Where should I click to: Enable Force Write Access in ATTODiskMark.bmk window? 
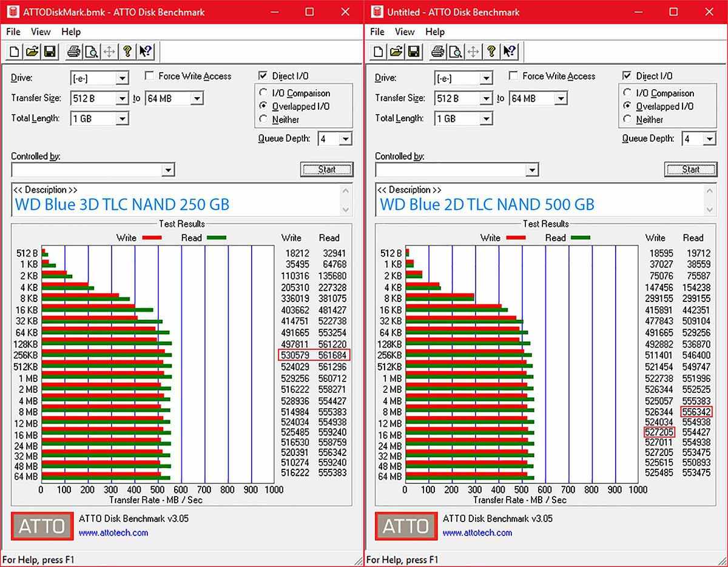tap(149, 76)
